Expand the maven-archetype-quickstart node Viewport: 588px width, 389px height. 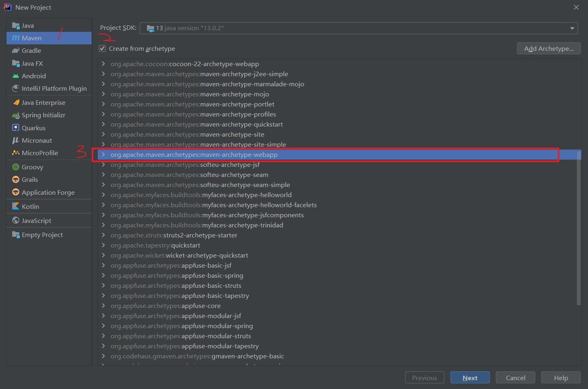tap(103, 124)
